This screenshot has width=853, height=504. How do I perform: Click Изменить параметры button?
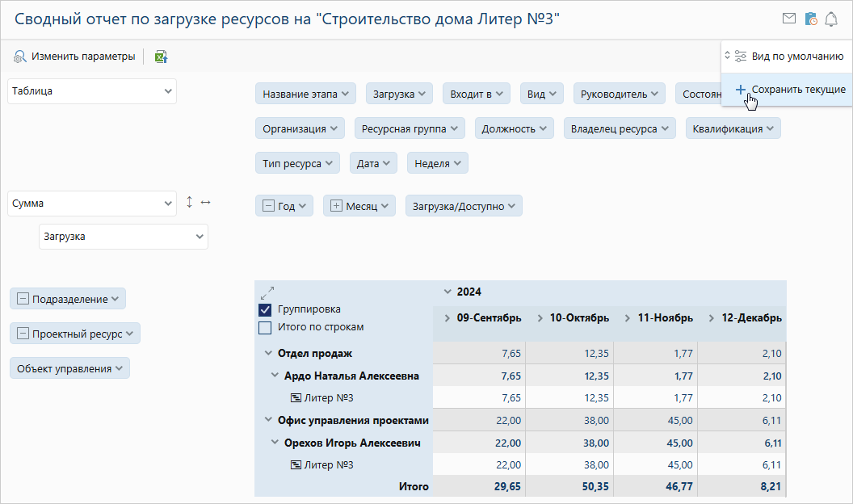point(74,57)
